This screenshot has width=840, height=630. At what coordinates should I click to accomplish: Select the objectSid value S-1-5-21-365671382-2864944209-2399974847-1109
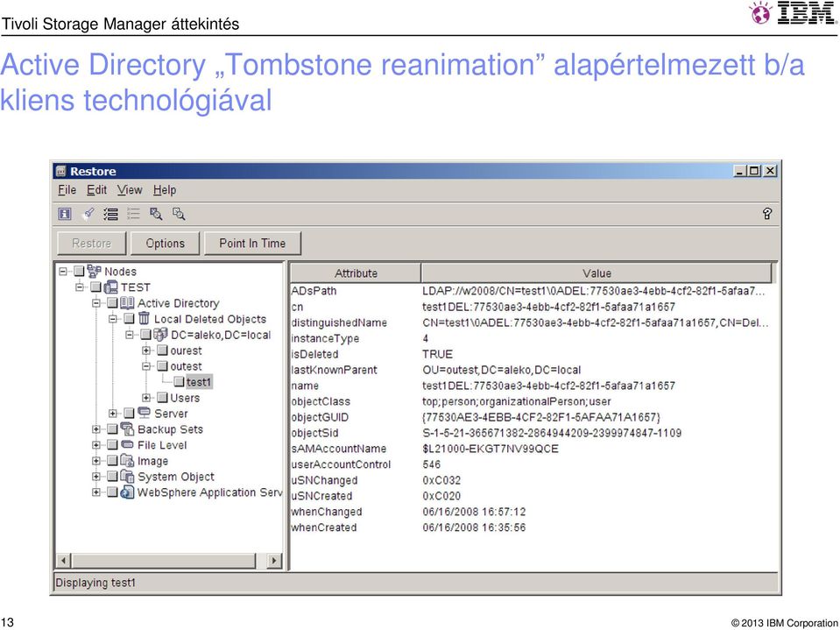[x=552, y=433]
